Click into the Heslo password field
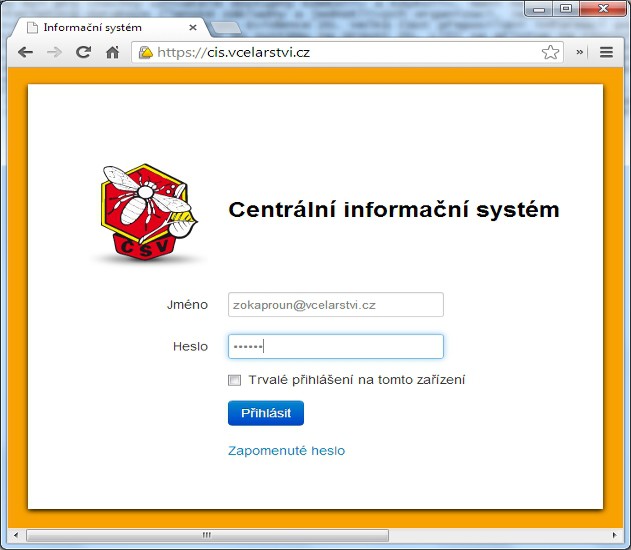 (335, 346)
